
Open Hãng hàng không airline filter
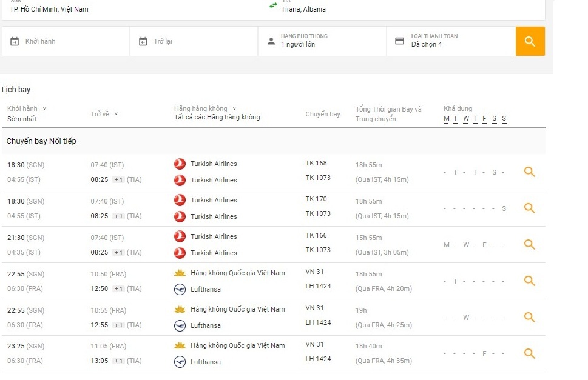204,109
